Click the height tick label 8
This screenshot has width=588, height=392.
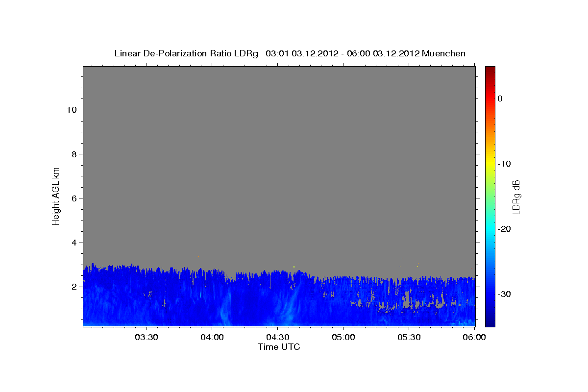click(73, 154)
